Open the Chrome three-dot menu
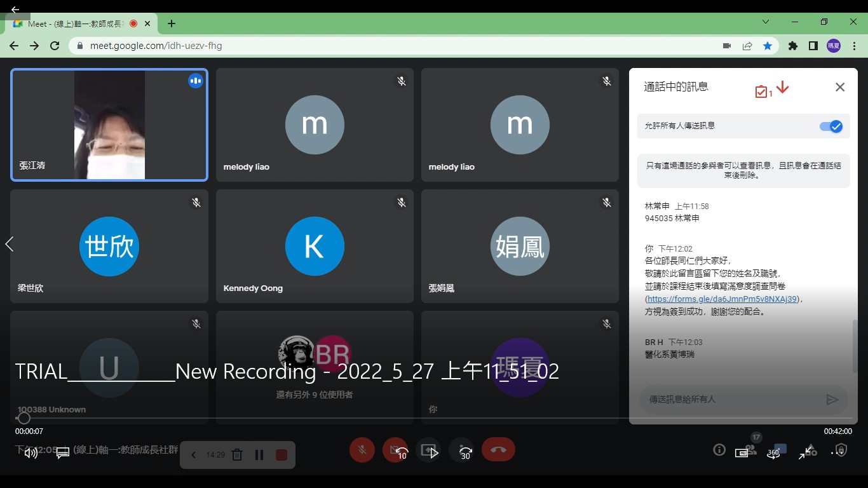868x488 pixels. point(855,46)
